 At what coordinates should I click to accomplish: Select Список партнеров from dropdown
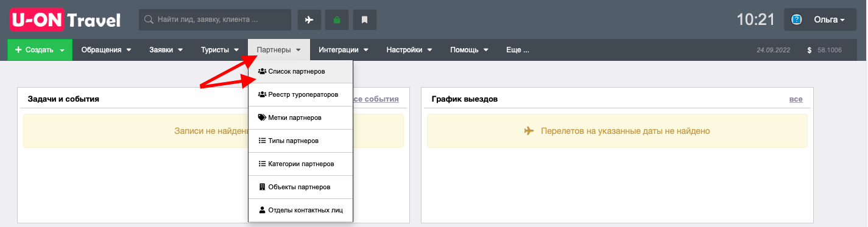pos(300,71)
